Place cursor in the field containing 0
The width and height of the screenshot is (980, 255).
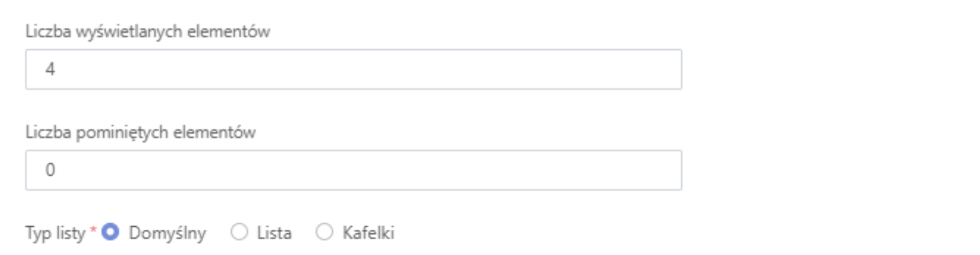tap(353, 170)
